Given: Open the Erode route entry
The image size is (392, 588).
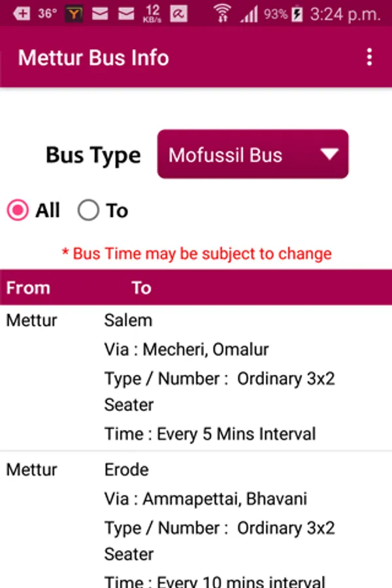Looking at the screenshot, I should pyautogui.click(x=127, y=470).
